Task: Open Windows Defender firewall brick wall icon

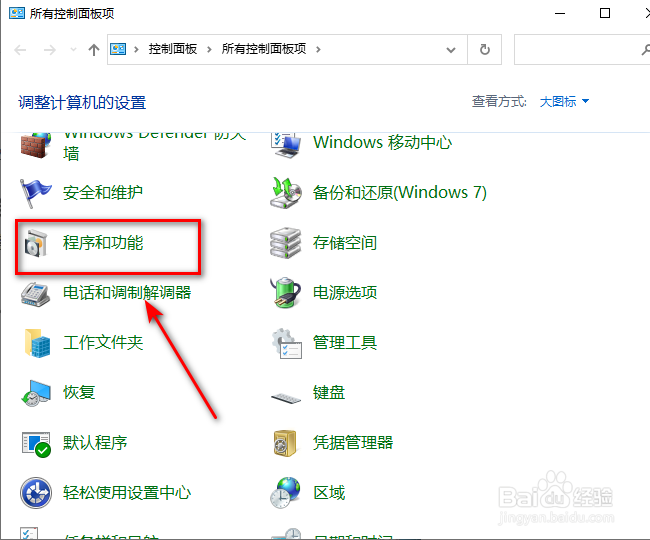Action: [x=36, y=145]
